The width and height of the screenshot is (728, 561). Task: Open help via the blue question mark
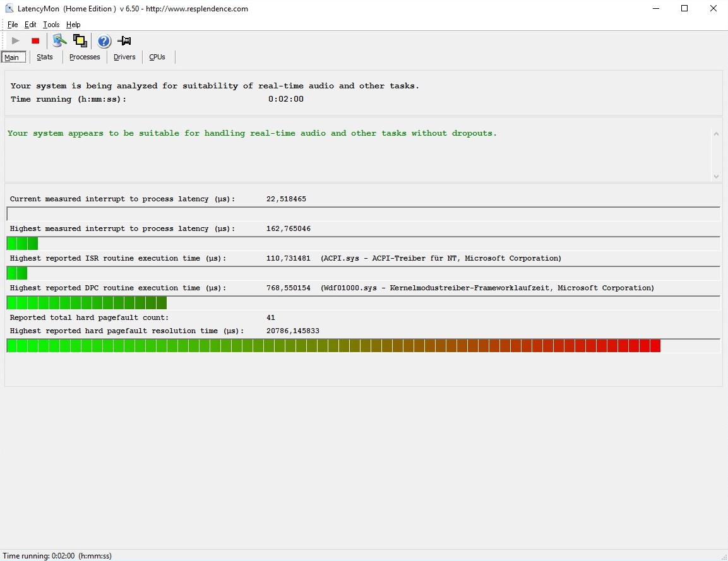[104, 41]
